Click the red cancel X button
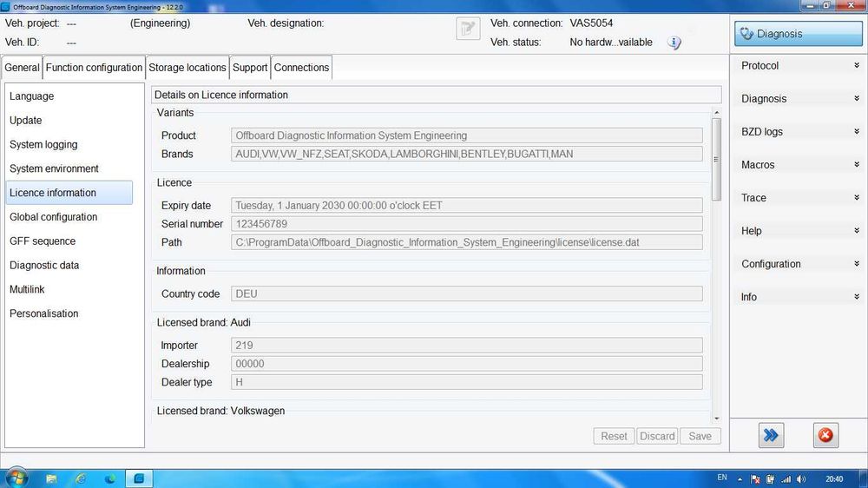 [825, 435]
